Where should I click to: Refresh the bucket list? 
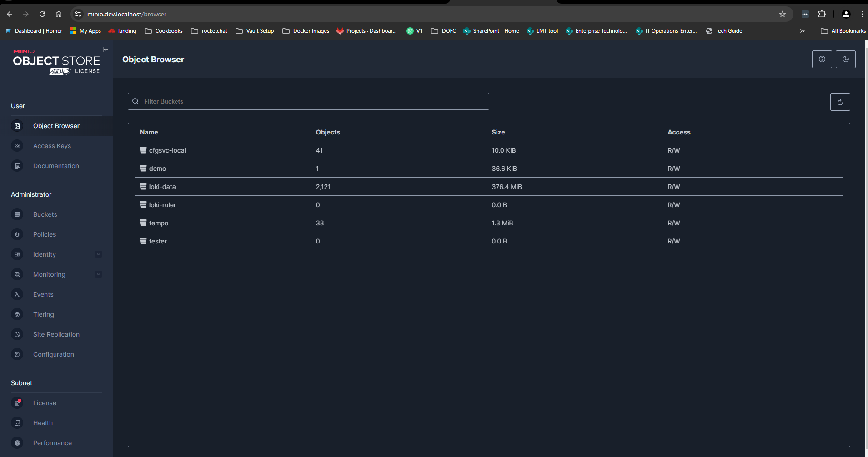coord(840,102)
